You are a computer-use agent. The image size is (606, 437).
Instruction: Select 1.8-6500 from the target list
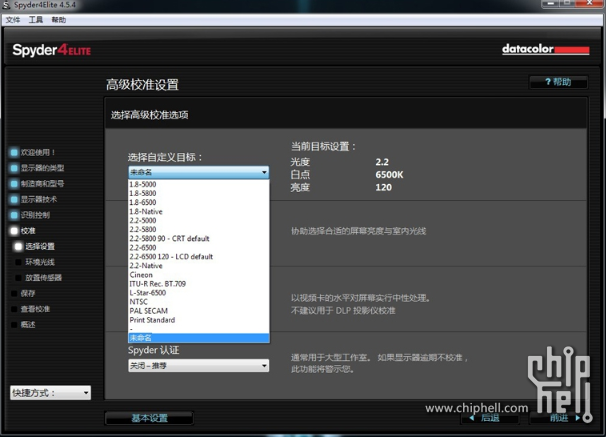199,202
